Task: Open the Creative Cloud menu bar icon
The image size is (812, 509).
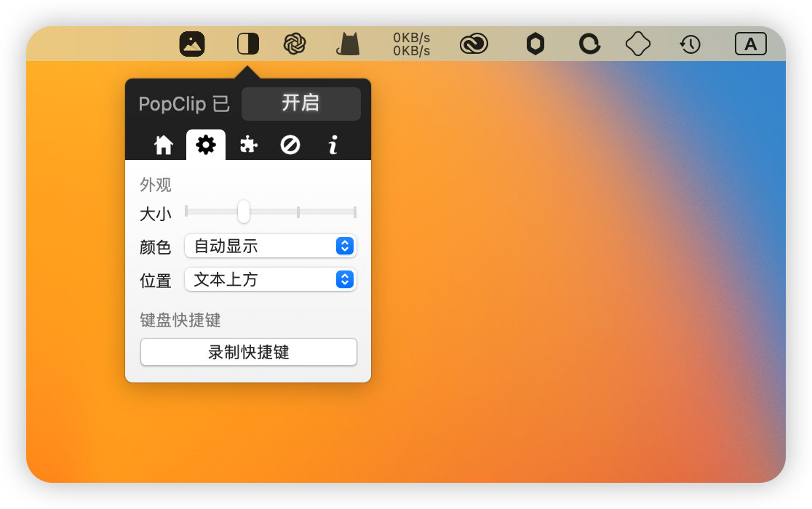Action: coord(474,44)
